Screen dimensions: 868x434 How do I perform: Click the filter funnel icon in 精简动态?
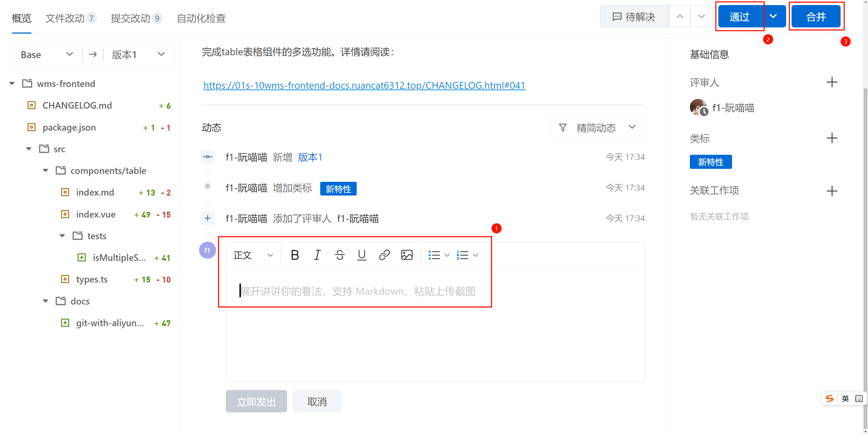tap(563, 127)
